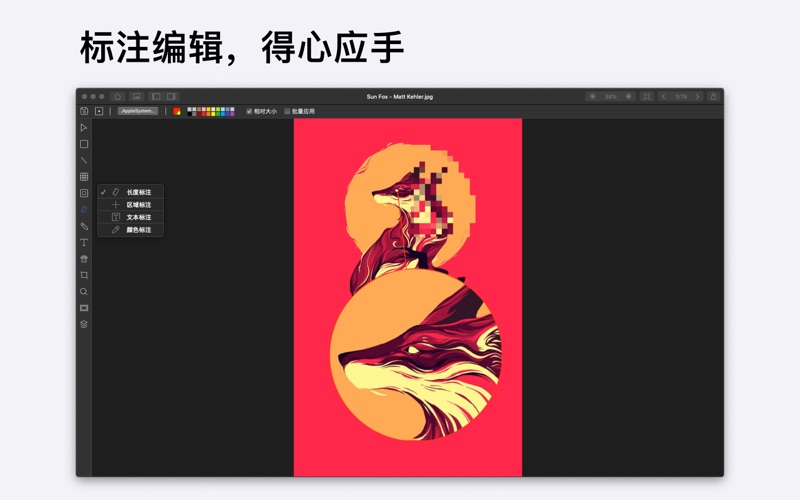Zoom out with the minus button
This screenshot has height=500, width=800.
point(592,96)
